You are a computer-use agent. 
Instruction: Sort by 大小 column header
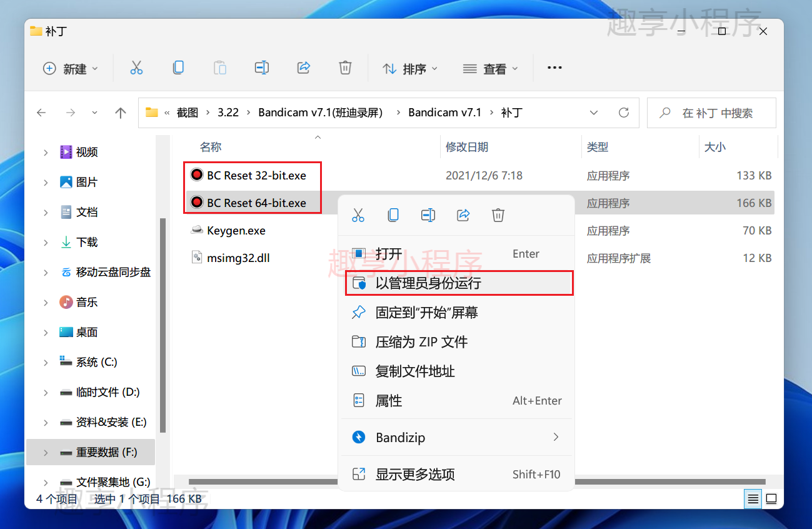click(x=715, y=147)
